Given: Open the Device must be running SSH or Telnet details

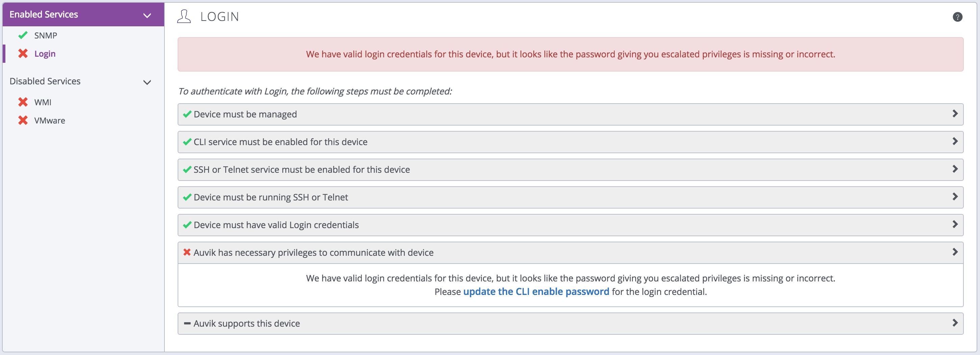Looking at the screenshot, I should point(955,197).
